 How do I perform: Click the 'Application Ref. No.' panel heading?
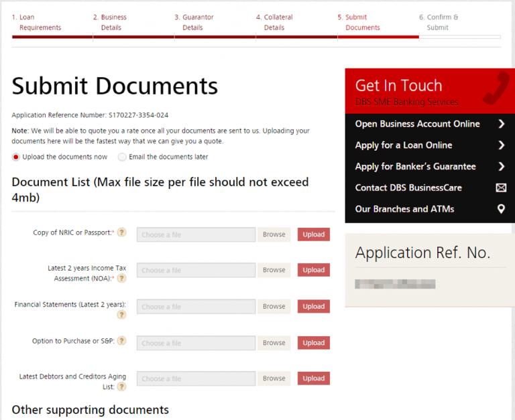(422, 253)
